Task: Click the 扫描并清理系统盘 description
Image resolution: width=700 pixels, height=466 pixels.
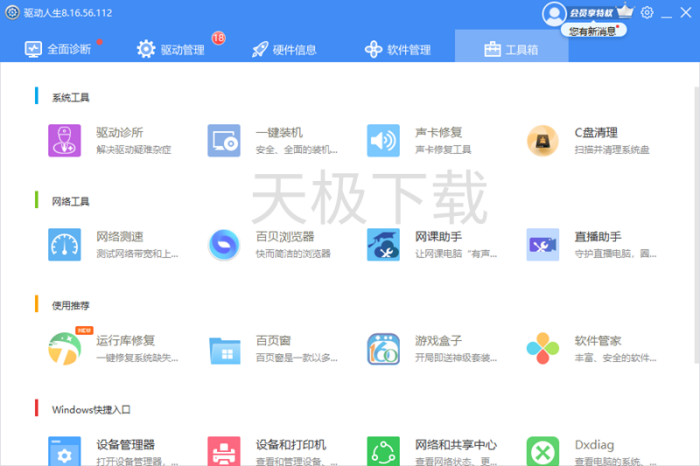Action: (612, 150)
